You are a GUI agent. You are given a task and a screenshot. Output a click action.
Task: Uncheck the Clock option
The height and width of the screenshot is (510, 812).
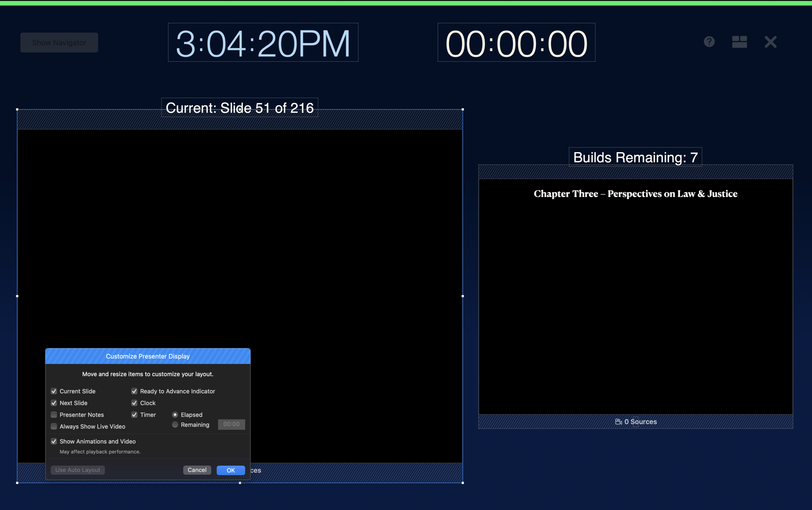(x=134, y=403)
